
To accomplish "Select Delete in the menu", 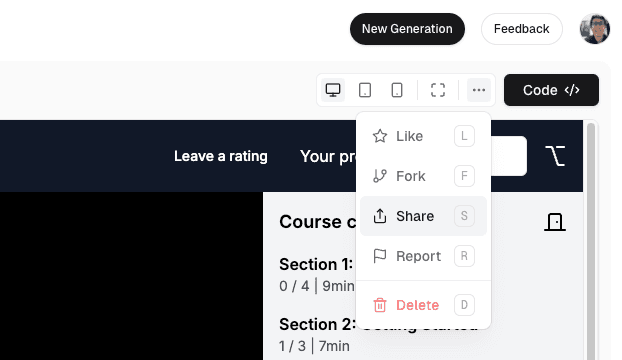I will pyautogui.click(x=423, y=305).
